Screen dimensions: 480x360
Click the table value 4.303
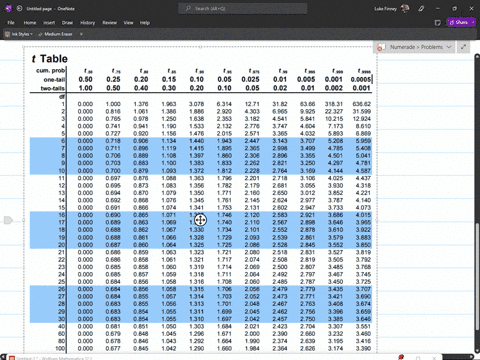click(x=252, y=111)
